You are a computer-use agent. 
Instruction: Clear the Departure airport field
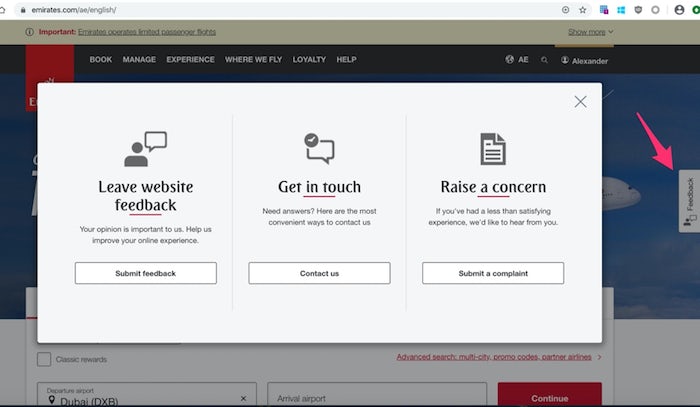point(243,397)
